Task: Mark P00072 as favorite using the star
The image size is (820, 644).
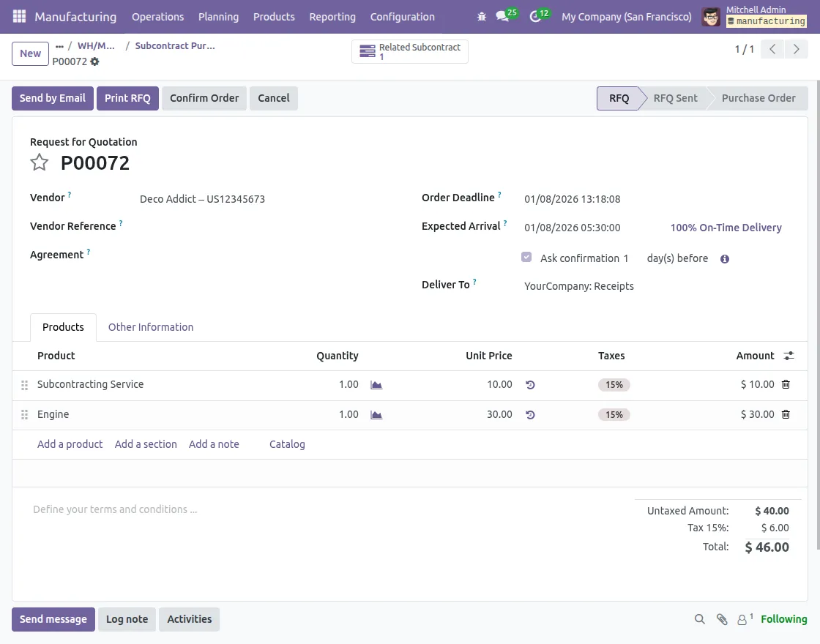Action: (39, 162)
